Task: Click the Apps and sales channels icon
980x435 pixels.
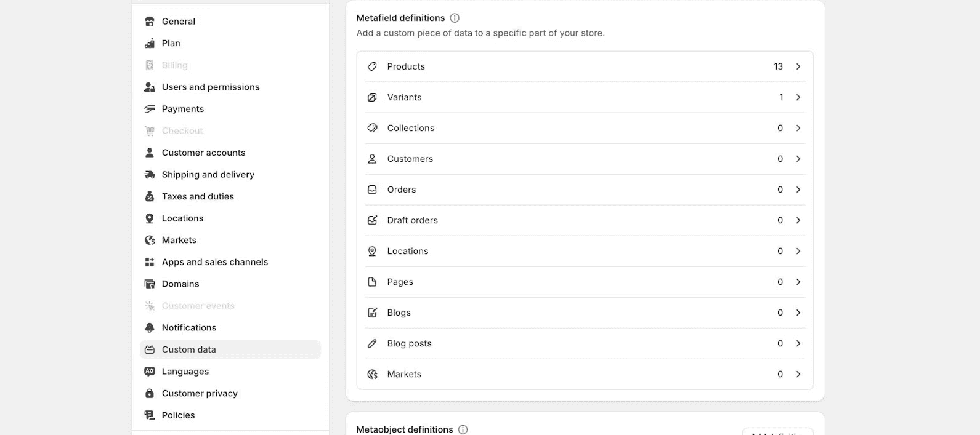Action: (150, 262)
